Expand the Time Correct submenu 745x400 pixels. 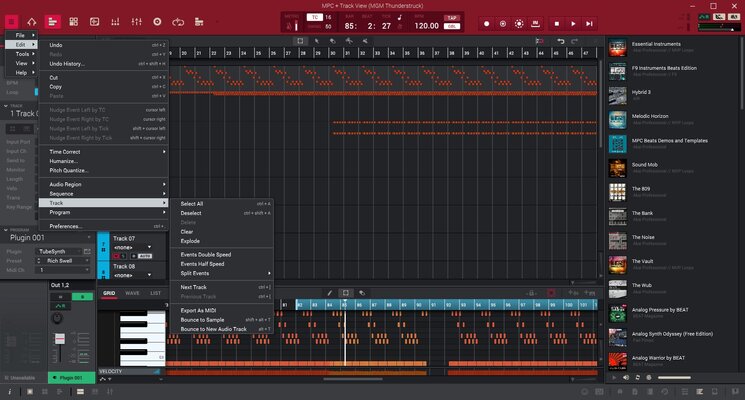pyautogui.click(x=104, y=152)
